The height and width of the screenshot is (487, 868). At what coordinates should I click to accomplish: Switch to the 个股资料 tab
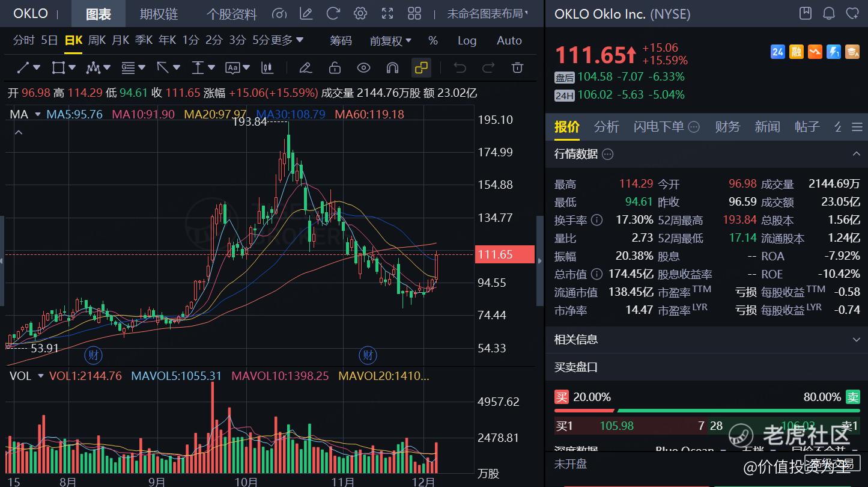[232, 14]
